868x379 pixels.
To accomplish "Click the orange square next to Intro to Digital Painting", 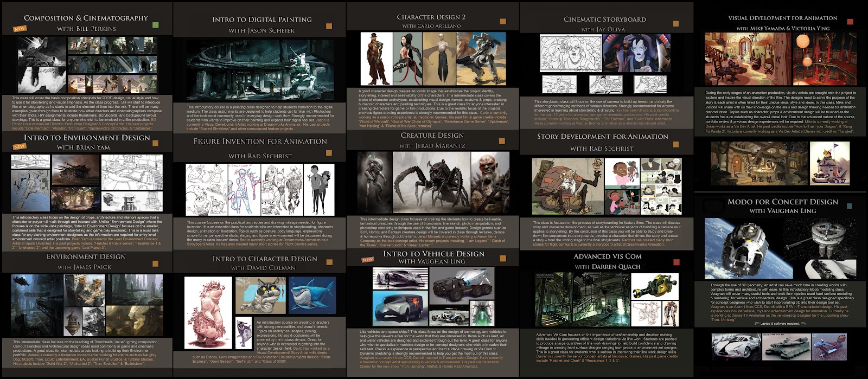I will (x=329, y=26).
